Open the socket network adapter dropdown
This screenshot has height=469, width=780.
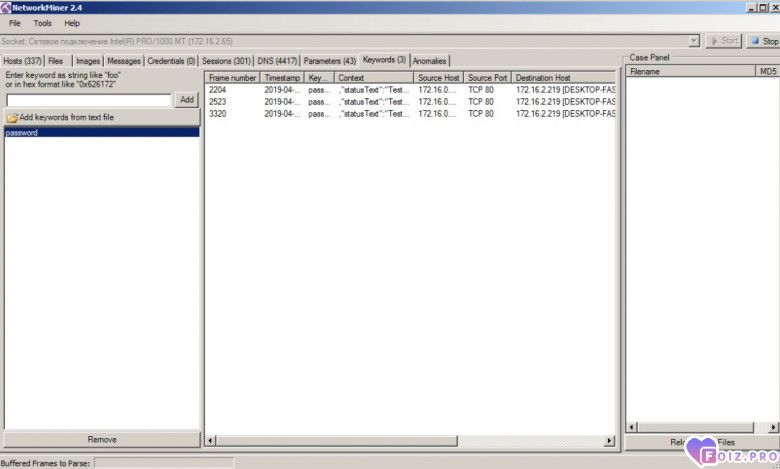coord(694,41)
